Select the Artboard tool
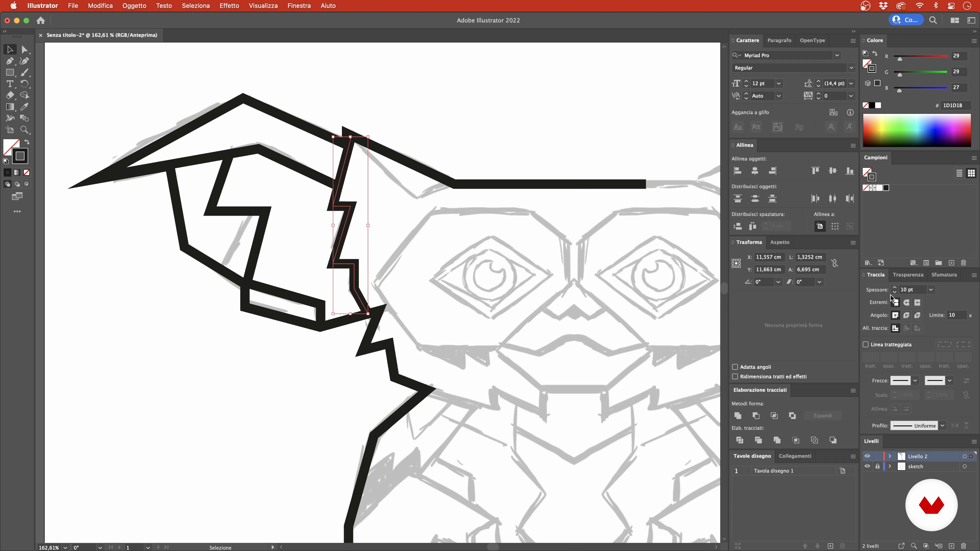Viewport: 980px width, 551px height. click(10, 130)
